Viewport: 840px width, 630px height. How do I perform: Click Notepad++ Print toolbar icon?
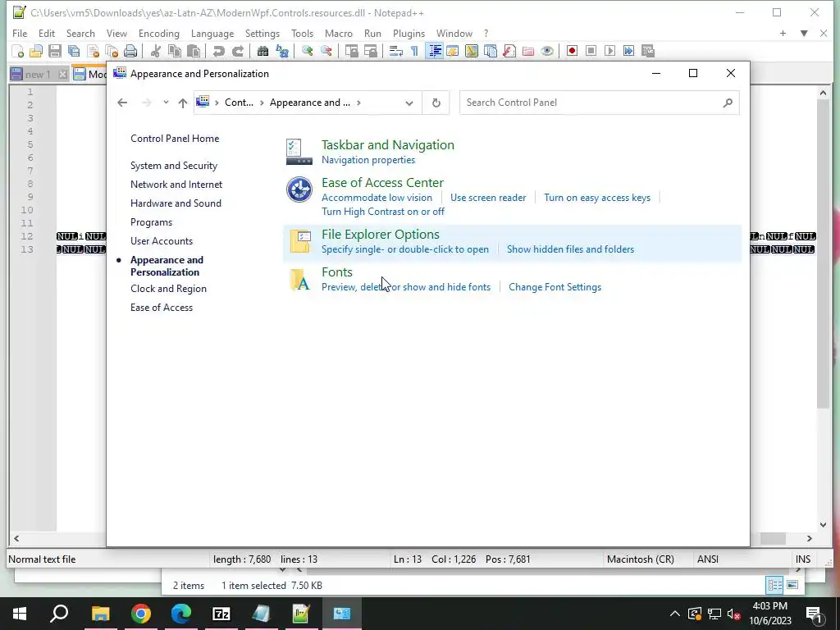130,51
